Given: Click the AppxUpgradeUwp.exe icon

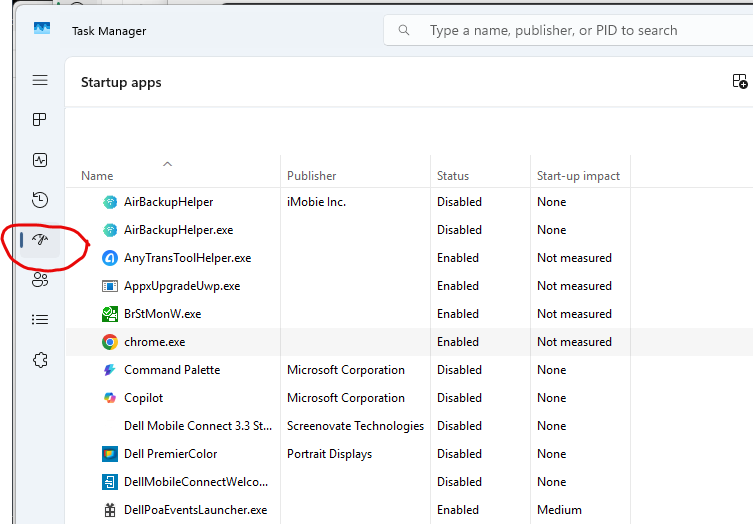Looking at the screenshot, I should tap(110, 286).
